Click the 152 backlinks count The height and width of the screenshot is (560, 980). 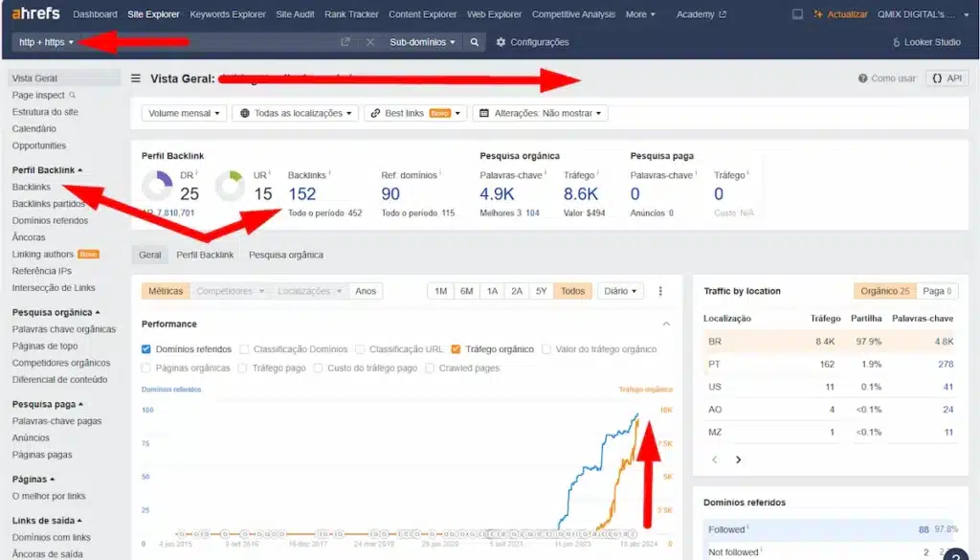coord(301,194)
